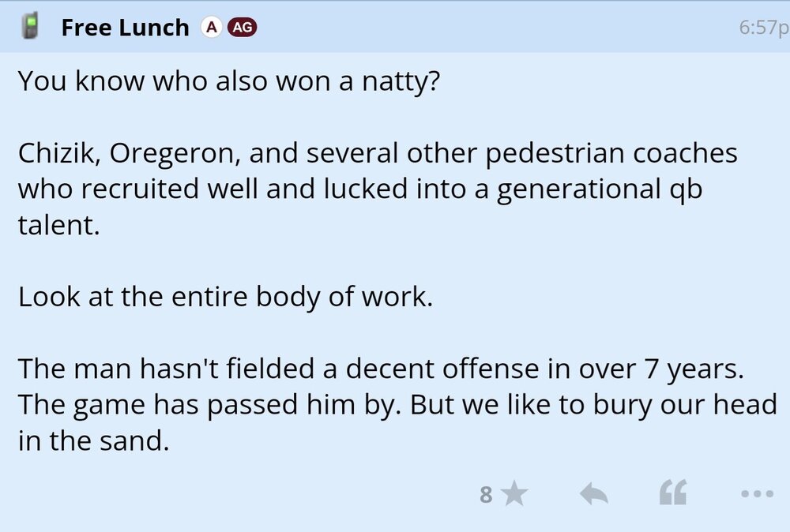Open the three-dot more options menu
This screenshot has height=532, width=790.
point(757,495)
